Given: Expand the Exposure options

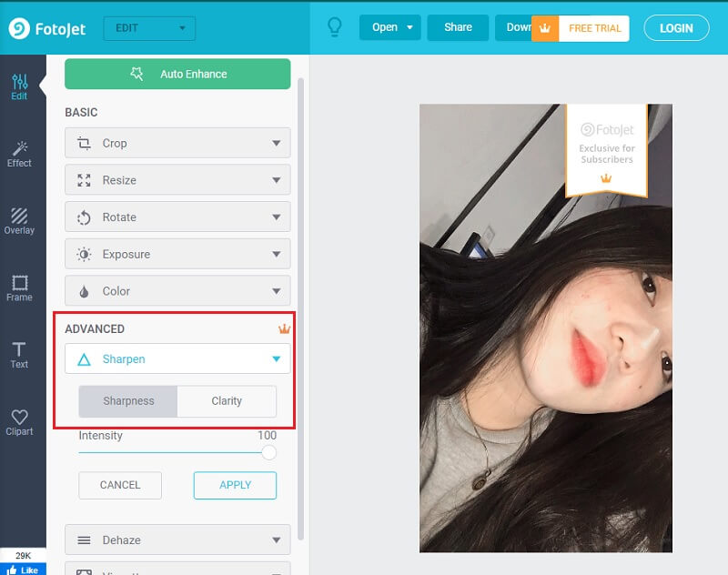Looking at the screenshot, I should click(x=177, y=255).
